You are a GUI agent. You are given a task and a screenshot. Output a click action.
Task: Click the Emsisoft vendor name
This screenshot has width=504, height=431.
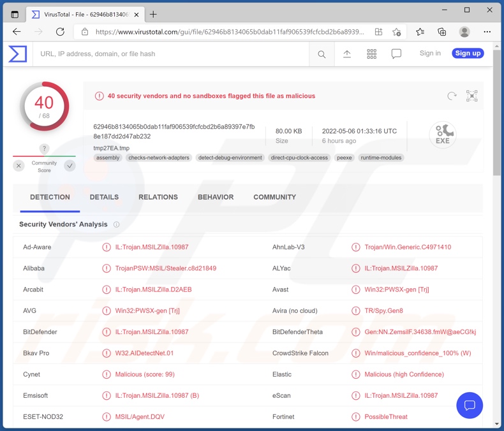35,395
